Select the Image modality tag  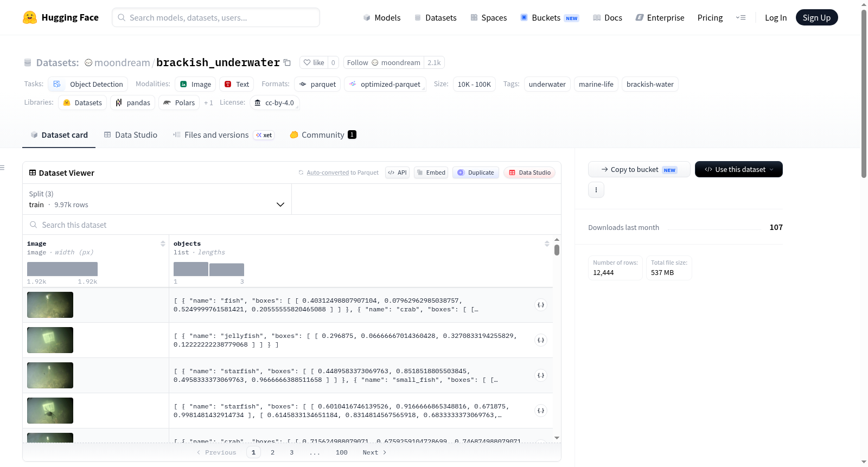tap(195, 84)
